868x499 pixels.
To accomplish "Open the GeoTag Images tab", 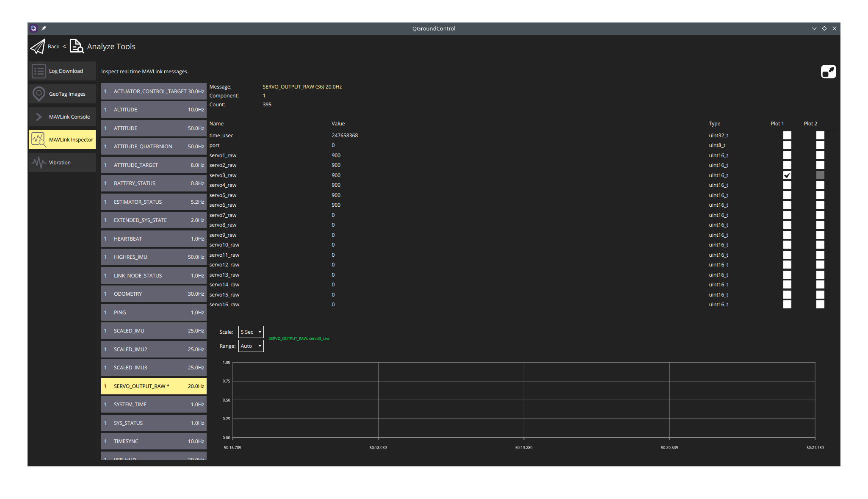I will pyautogui.click(x=62, y=94).
